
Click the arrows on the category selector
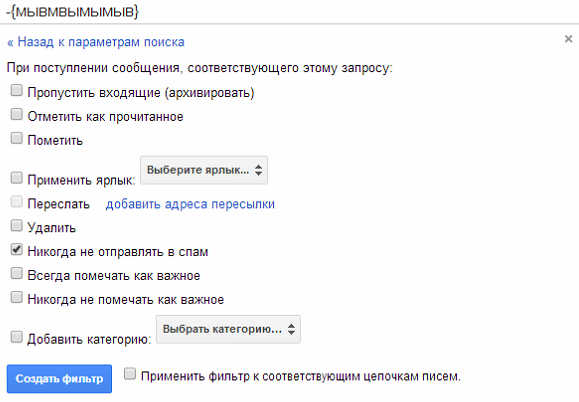(291, 329)
